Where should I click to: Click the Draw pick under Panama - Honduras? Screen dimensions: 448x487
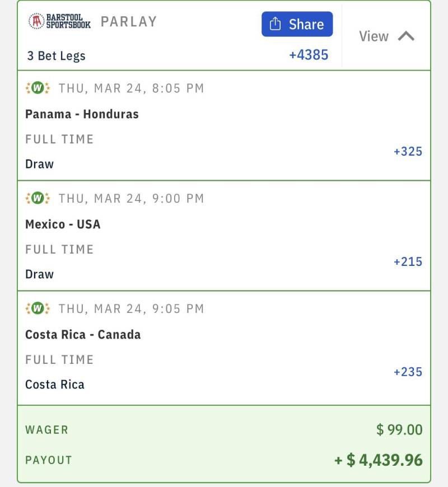point(39,164)
